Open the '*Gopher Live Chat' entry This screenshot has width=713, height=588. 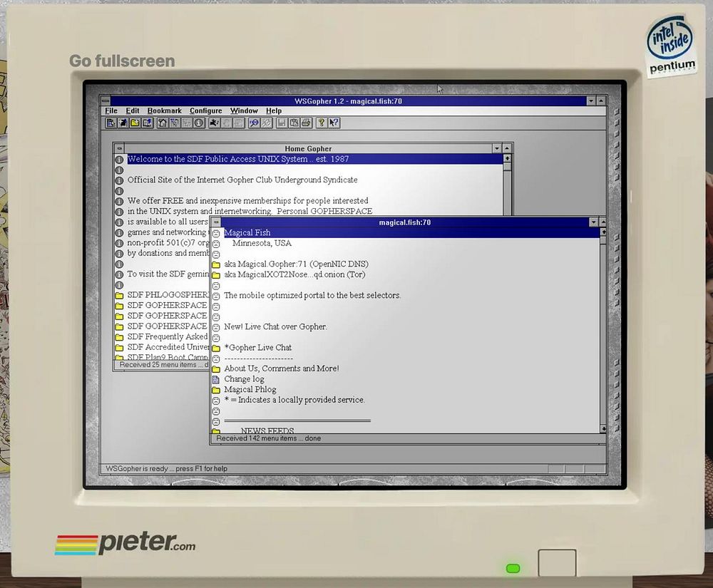click(258, 348)
